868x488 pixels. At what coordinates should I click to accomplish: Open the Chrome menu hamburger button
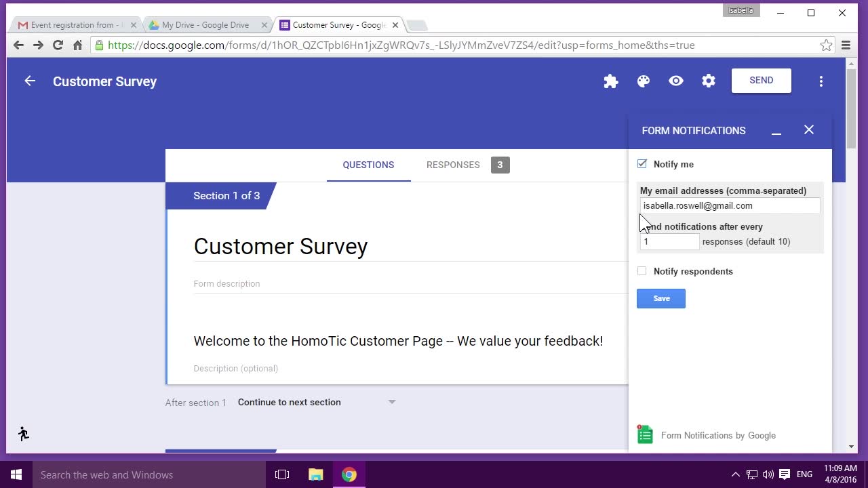pyautogui.click(x=846, y=45)
